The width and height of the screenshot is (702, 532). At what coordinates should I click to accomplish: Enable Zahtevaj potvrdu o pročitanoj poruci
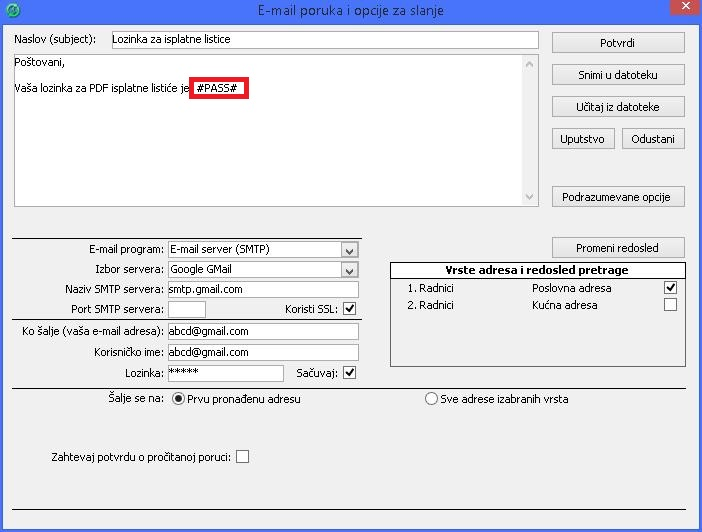click(242, 457)
